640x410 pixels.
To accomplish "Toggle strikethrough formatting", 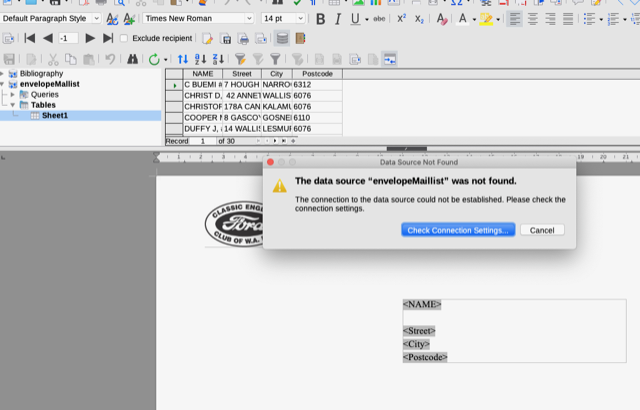I will [379, 19].
